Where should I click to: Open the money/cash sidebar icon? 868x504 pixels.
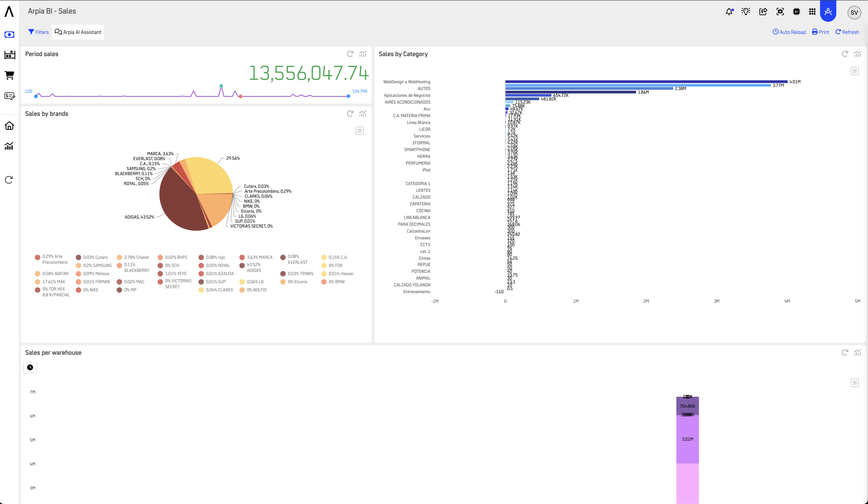pyautogui.click(x=9, y=34)
